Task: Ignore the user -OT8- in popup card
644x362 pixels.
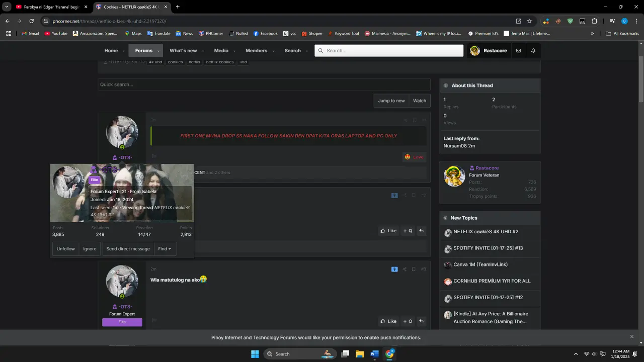Action: tap(90, 249)
